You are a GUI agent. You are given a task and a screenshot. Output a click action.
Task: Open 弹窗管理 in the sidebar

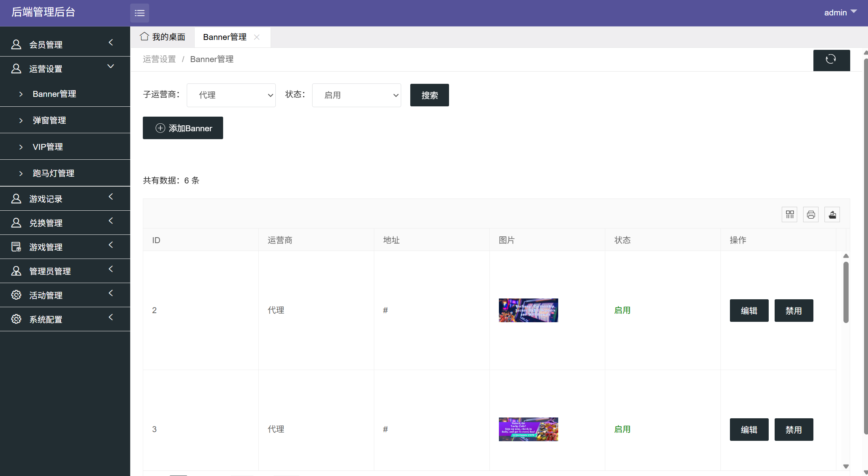point(49,120)
